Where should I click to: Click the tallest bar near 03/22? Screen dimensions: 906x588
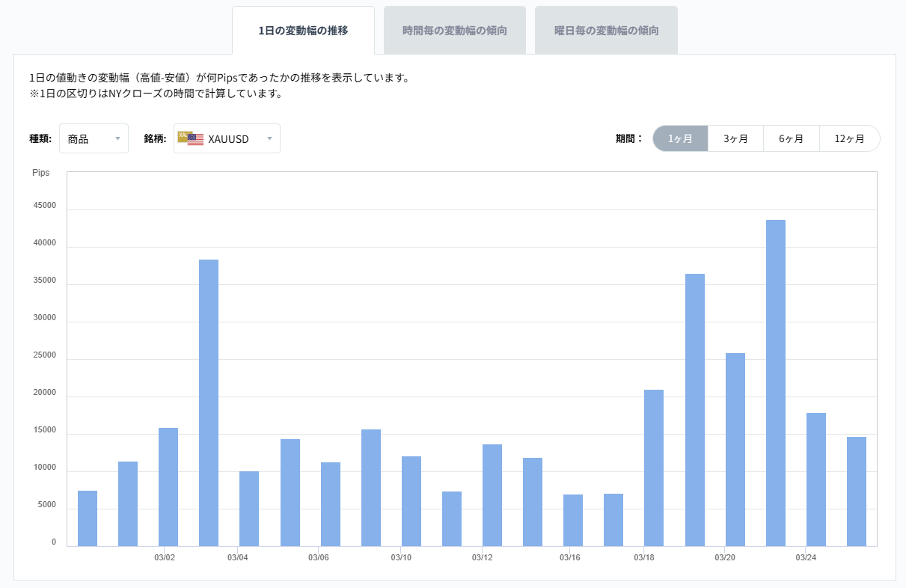click(x=776, y=374)
